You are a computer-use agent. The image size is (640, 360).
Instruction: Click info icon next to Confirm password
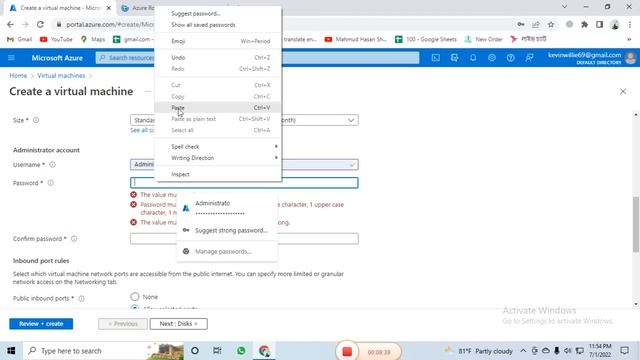pyautogui.click(x=74, y=239)
